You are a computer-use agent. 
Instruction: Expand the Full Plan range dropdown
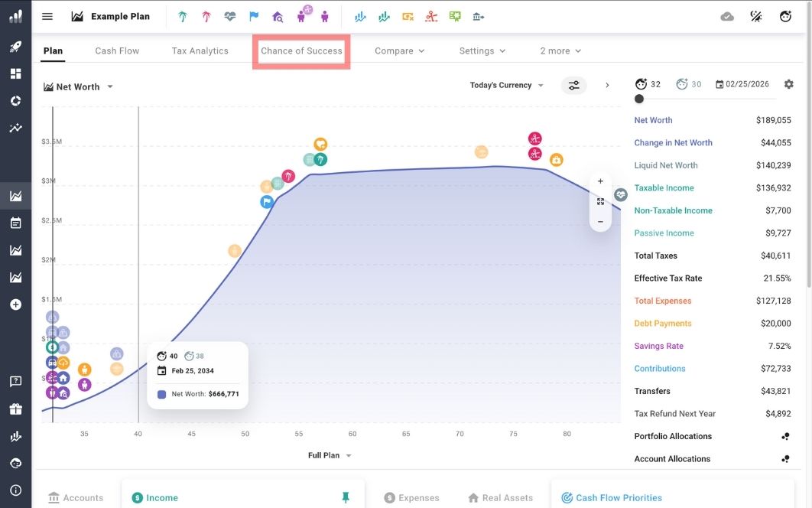click(330, 455)
